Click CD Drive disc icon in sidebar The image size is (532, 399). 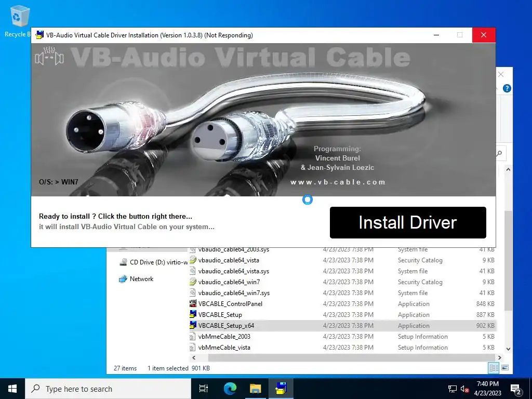point(123,262)
